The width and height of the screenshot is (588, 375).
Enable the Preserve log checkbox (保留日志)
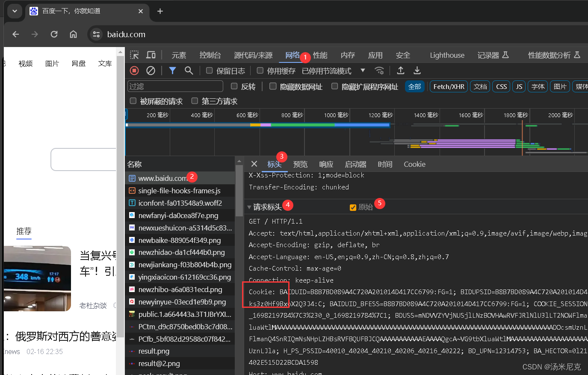tap(209, 71)
